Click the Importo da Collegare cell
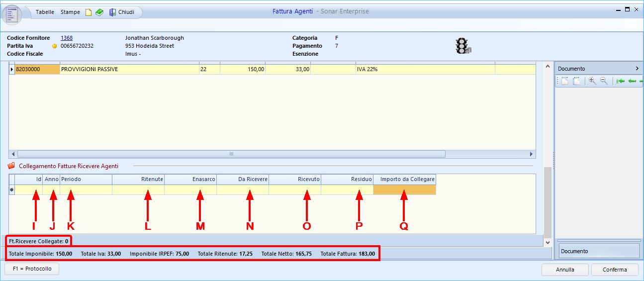Image resolution: width=644 pixels, height=281 pixels. pos(404,189)
